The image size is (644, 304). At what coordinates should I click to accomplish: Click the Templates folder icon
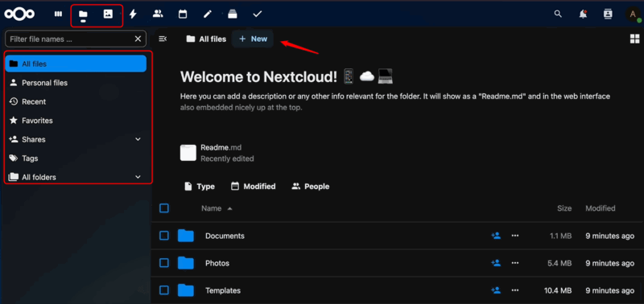coord(186,290)
